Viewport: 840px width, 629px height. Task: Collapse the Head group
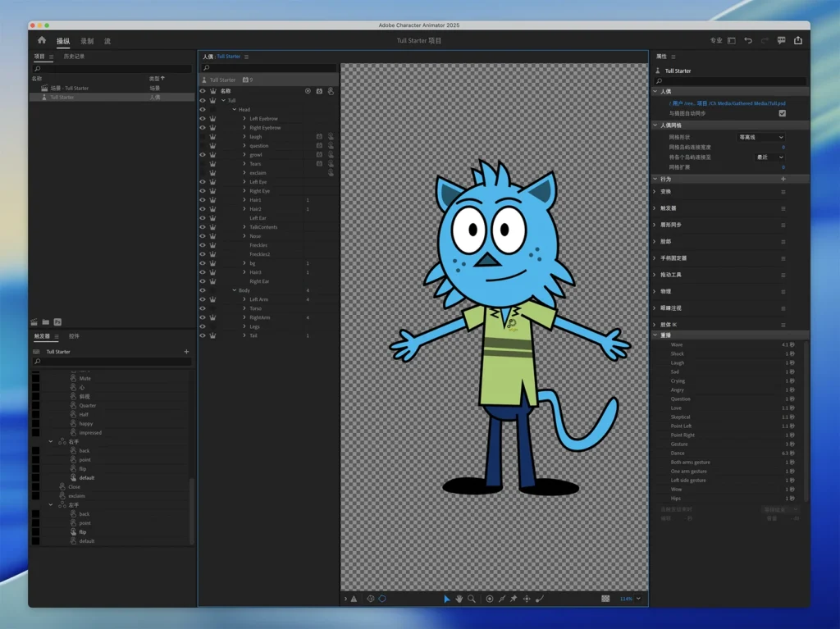234,109
